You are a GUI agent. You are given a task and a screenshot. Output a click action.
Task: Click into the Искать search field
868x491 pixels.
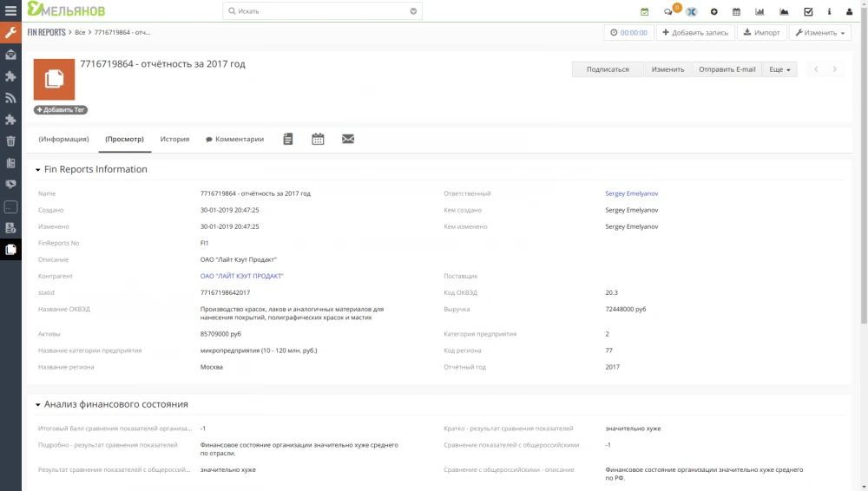pos(317,11)
